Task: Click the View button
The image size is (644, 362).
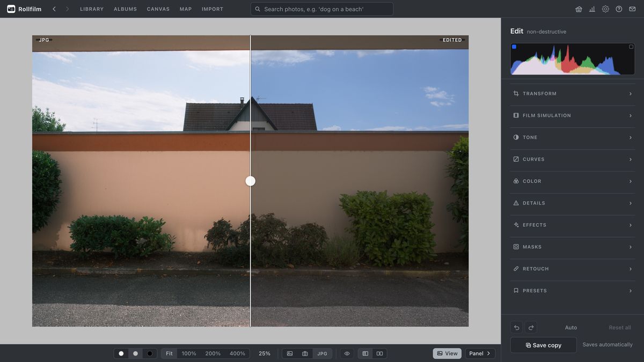Action: pos(447,353)
